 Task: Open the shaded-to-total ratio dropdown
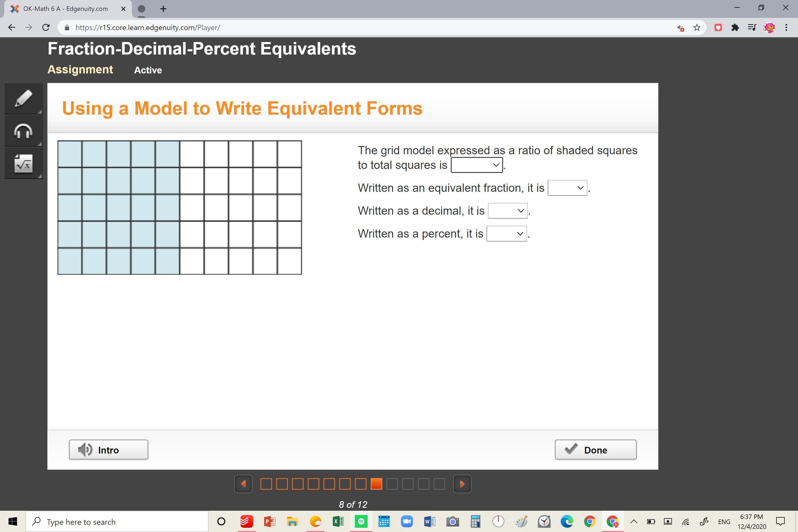point(476,165)
